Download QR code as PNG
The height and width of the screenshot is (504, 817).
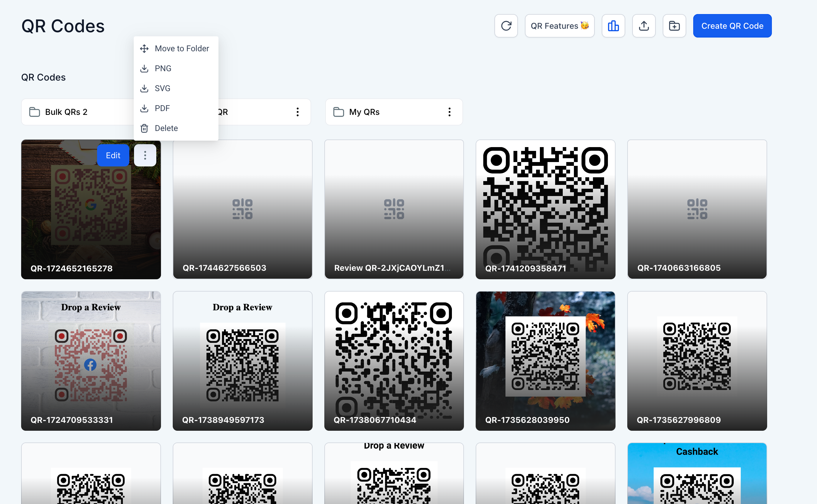tap(163, 69)
